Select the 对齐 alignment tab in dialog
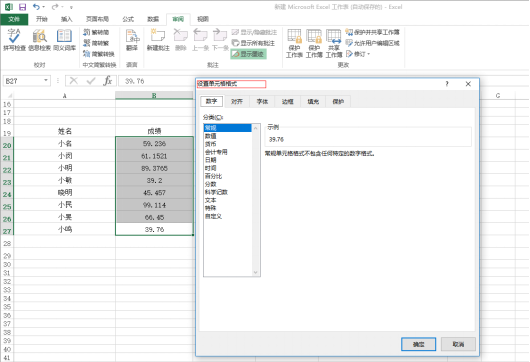 point(237,101)
